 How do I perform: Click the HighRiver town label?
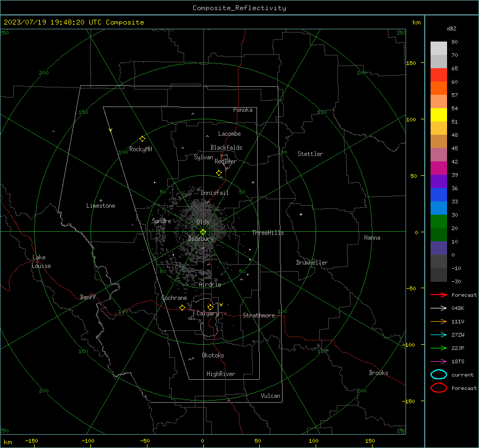click(x=221, y=374)
